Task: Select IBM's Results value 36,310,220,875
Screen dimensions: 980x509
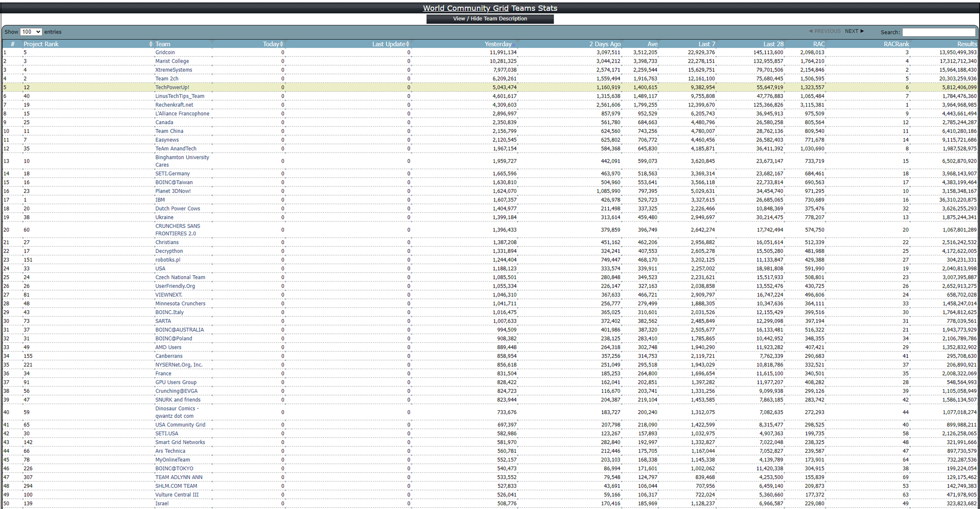Action: click(958, 200)
